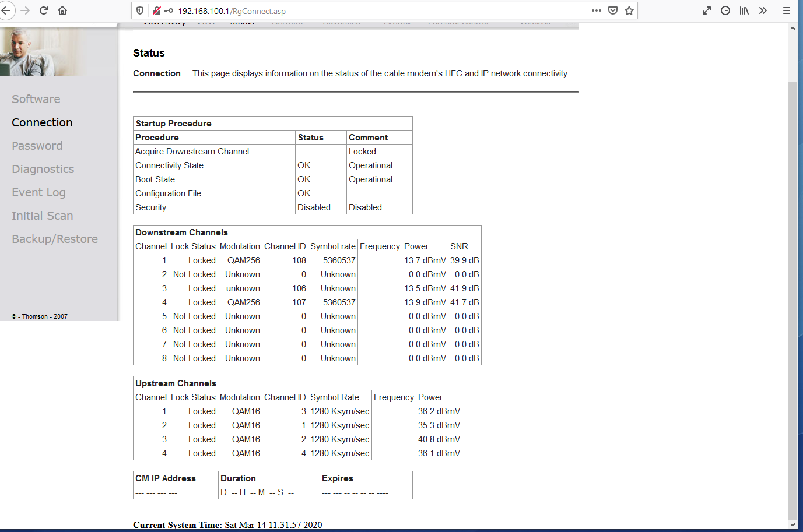Open the Software sidebar page
803x532 pixels.
(36, 99)
